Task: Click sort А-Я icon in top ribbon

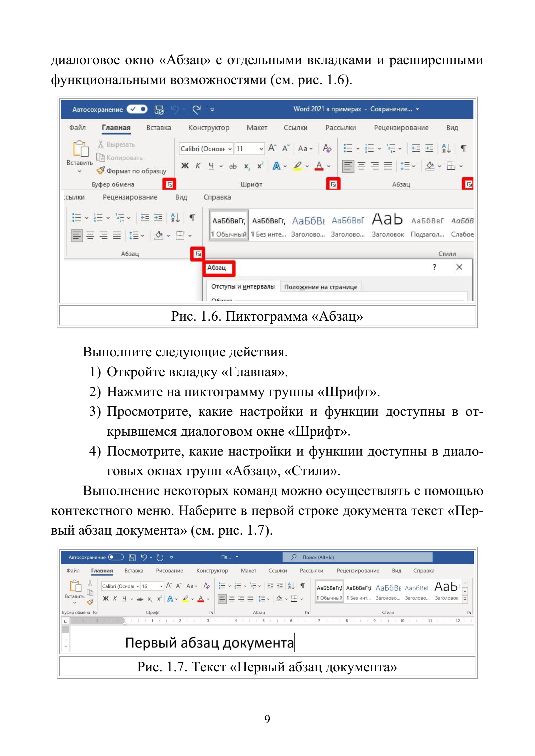Action: [446, 148]
